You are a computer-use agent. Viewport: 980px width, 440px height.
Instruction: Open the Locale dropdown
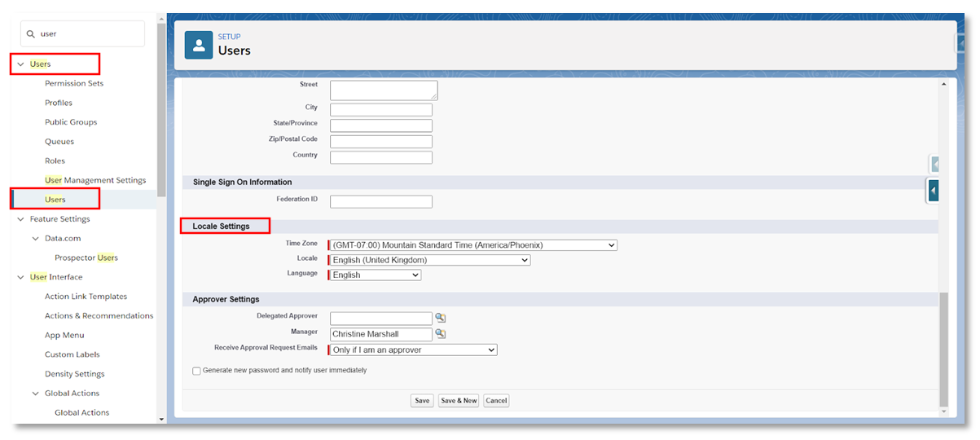(429, 260)
